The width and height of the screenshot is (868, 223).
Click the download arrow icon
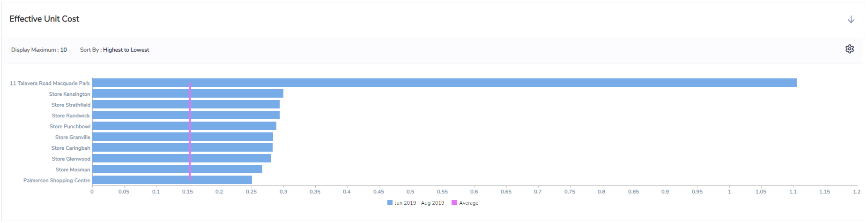pos(851,19)
